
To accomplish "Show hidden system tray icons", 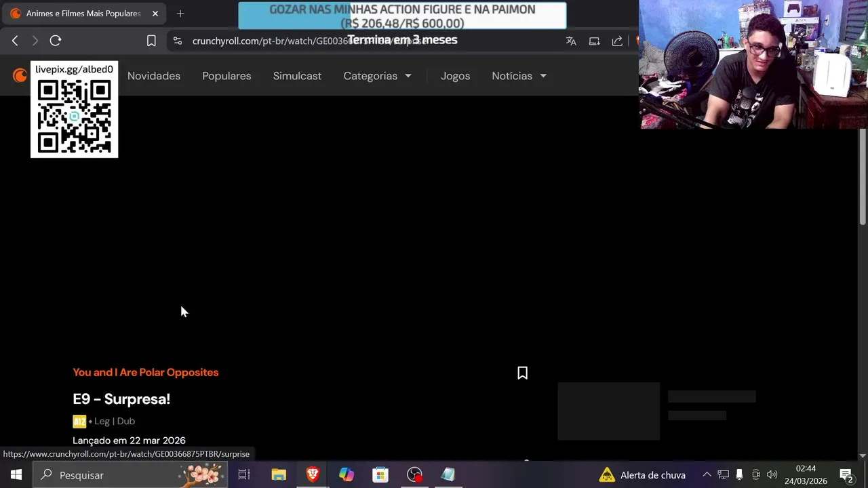I will point(707,475).
